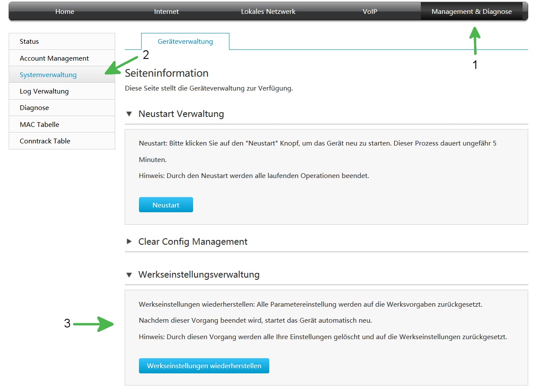View the MAC Tabelle page
Image resolution: width=536 pixels, height=392 pixels.
39,124
